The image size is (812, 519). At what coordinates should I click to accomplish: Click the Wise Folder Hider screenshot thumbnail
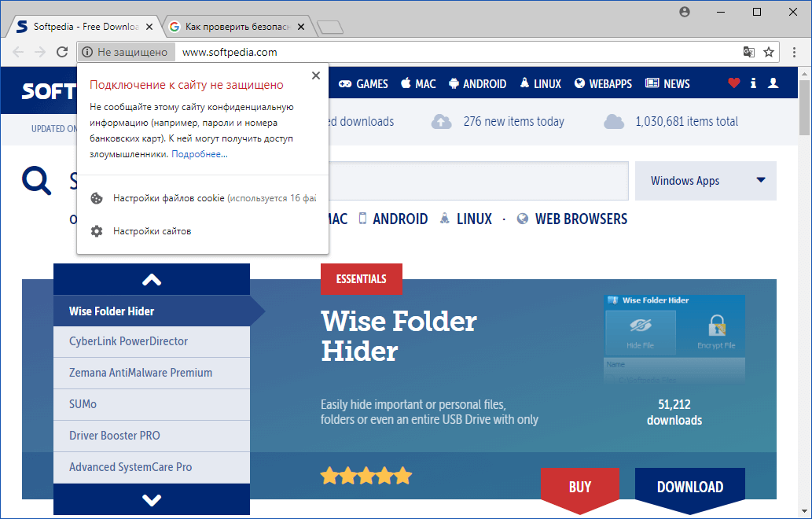click(x=674, y=340)
